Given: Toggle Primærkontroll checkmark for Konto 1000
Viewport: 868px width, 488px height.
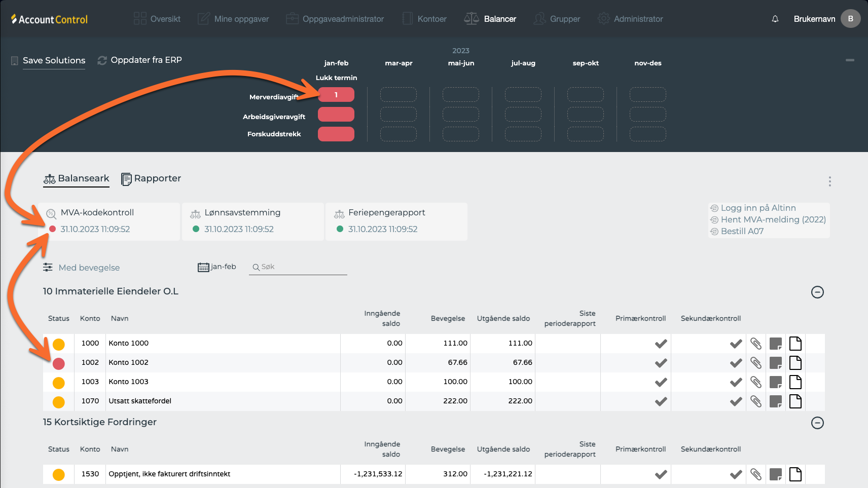Looking at the screenshot, I should tap(661, 344).
